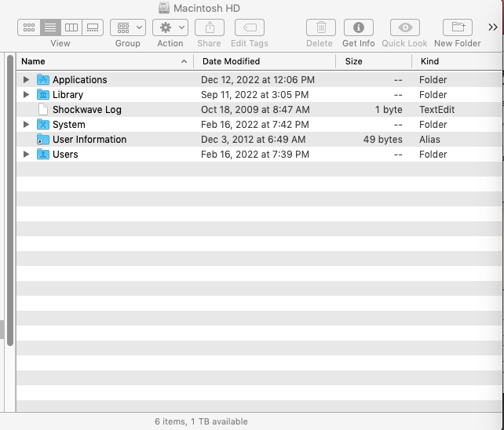Click the 1 byte size value
The height and width of the screenshot is (430, 504).
[x=389, y=110]
